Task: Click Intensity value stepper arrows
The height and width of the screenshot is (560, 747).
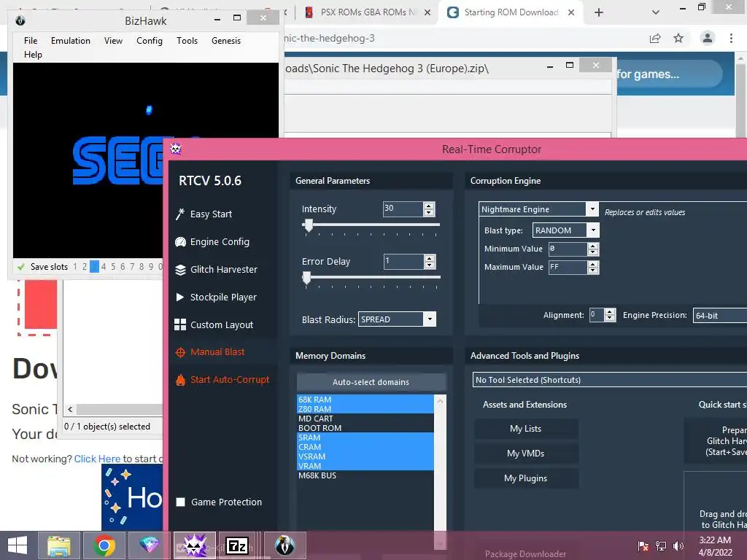Action: 429,209
